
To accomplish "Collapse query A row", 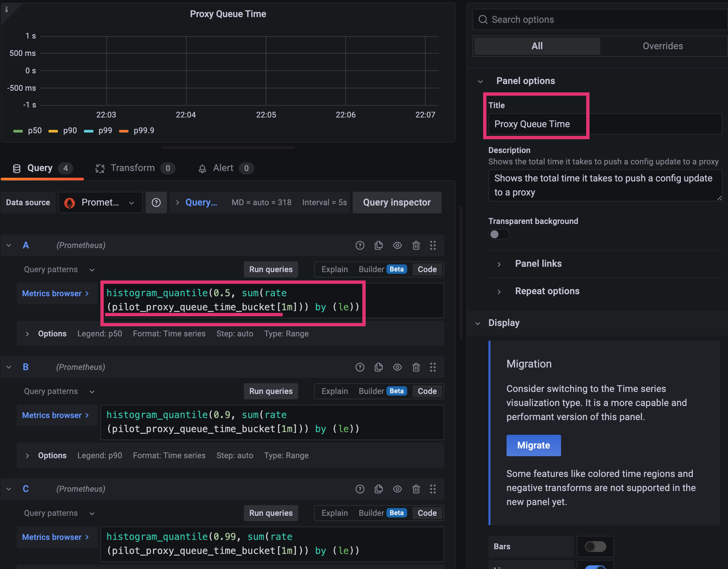I will click(x=9, y=245).
